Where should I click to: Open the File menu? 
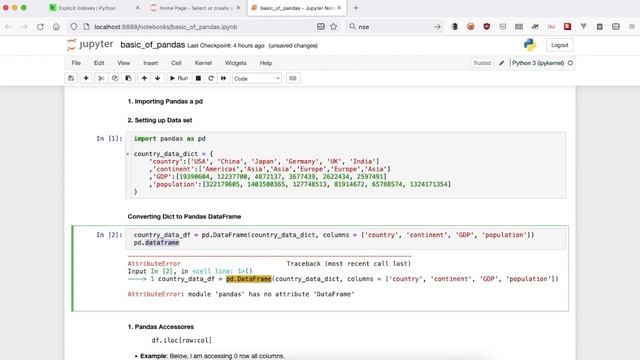click(x=76, y=63)
